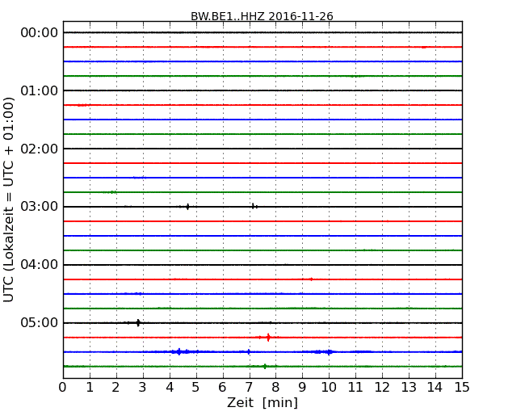Image resolution: width=525 pixels, height=420 pixels.
Task: Click the small blue spike near minute 7
Action: (x=249, y=351)
